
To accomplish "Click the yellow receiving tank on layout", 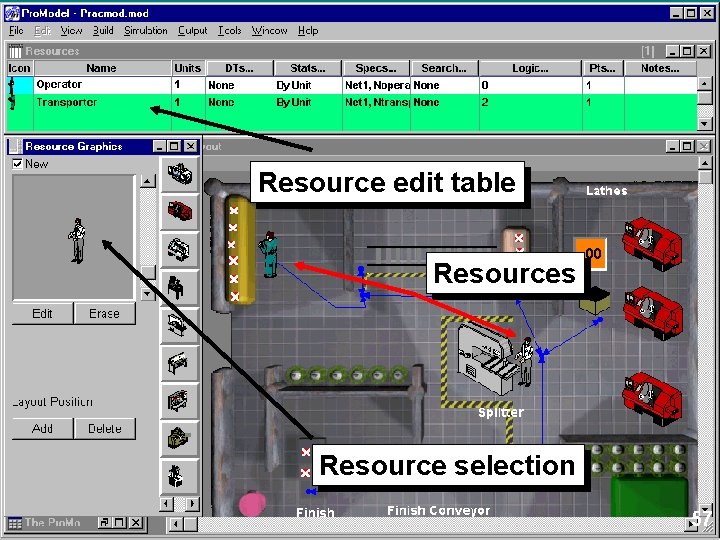I will coord(240,249).
